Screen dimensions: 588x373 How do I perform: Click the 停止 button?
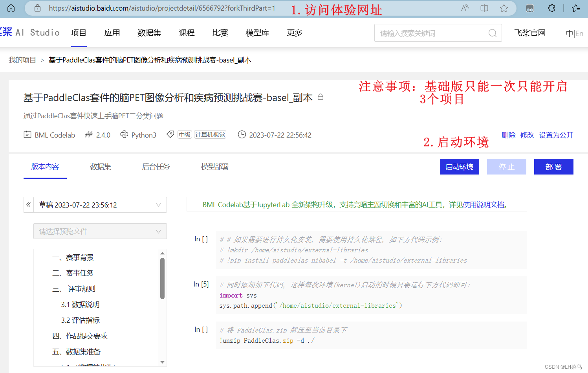(x=507, y=167)
